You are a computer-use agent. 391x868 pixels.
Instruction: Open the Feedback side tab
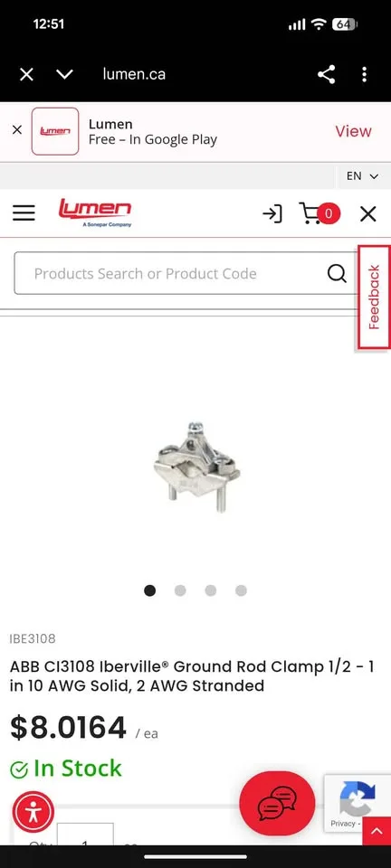click(x=375, y=297)
